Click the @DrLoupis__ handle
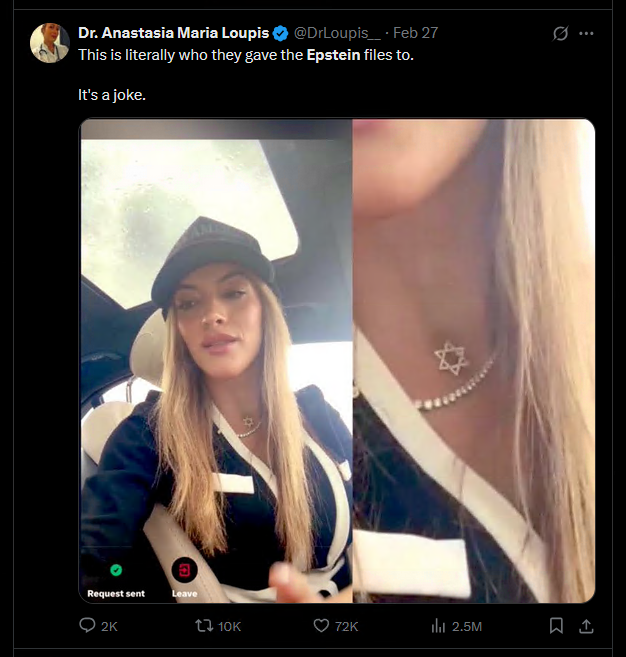Image resolution: width=626 pixels, height=657 pixels. point(337,33)
